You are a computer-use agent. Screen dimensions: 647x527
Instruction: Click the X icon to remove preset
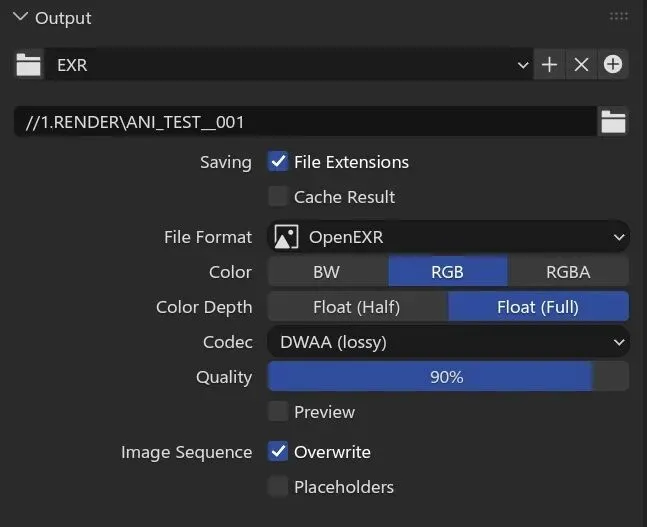(x=581, y=66)
